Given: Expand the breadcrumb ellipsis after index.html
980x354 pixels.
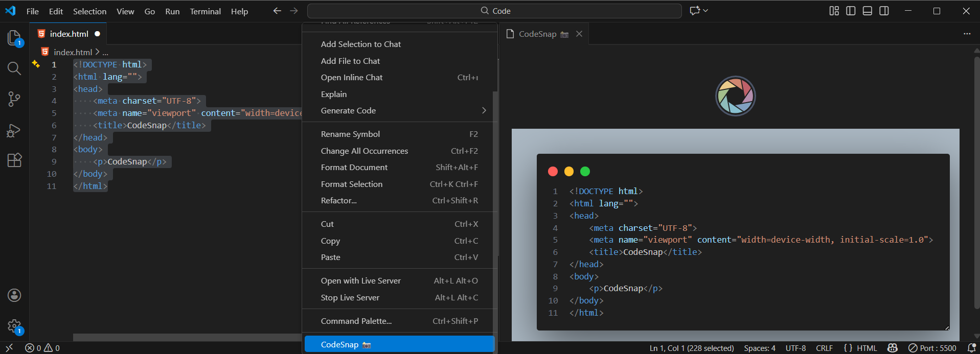Looking at the screenshot, I should (x=105, y=52).
